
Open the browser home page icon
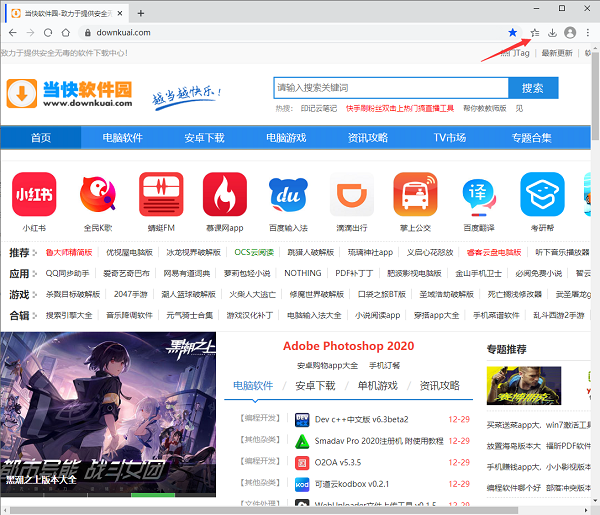(x=66, y=33)
